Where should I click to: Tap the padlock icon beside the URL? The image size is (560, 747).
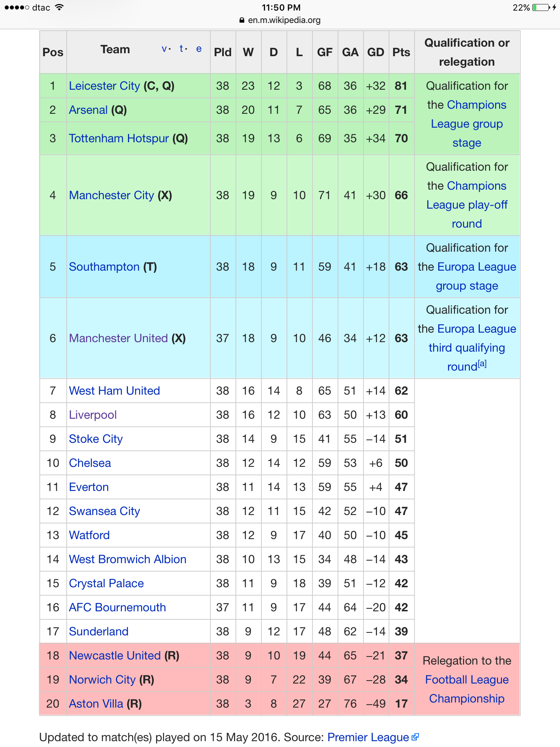pyautogui.click(x=241, y=20)
